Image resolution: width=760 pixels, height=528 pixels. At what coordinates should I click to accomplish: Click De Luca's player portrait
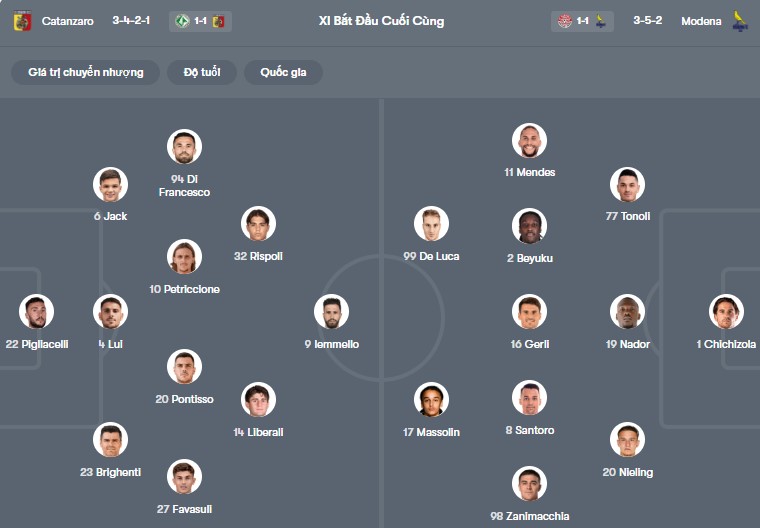(x=432, y=224)
